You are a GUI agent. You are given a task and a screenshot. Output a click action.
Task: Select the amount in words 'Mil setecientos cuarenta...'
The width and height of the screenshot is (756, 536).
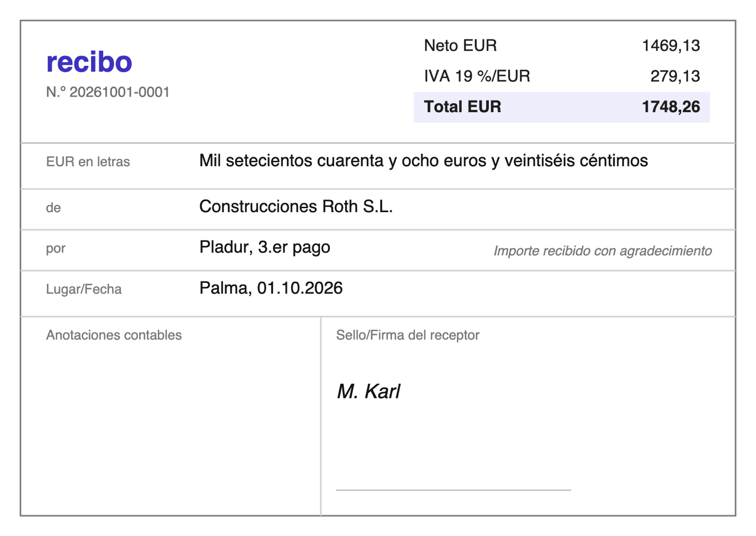(x=423, y=161)
